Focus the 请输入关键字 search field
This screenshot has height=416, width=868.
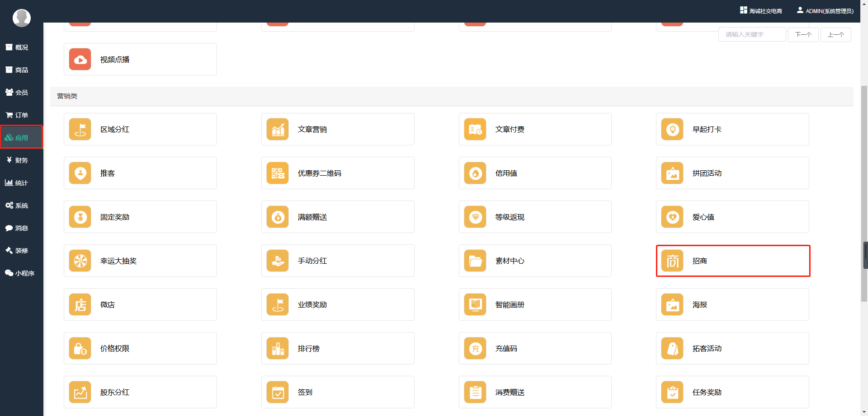point(752,35)
